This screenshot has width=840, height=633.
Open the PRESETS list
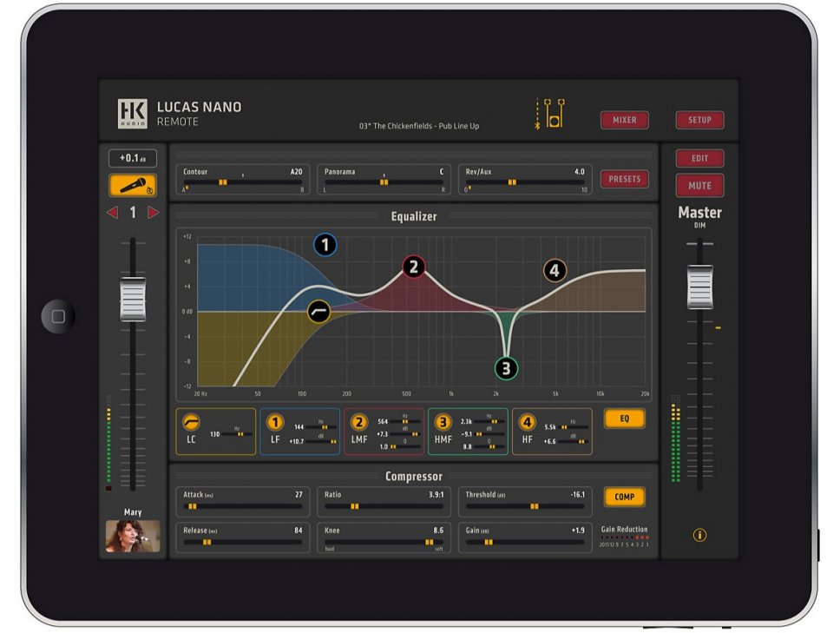coord(624,179)
